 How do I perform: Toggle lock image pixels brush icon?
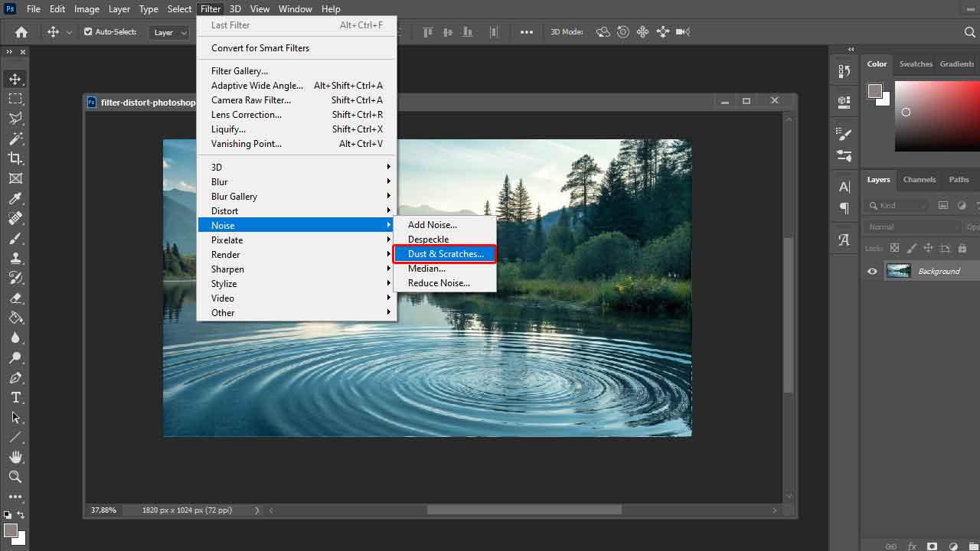911,248
